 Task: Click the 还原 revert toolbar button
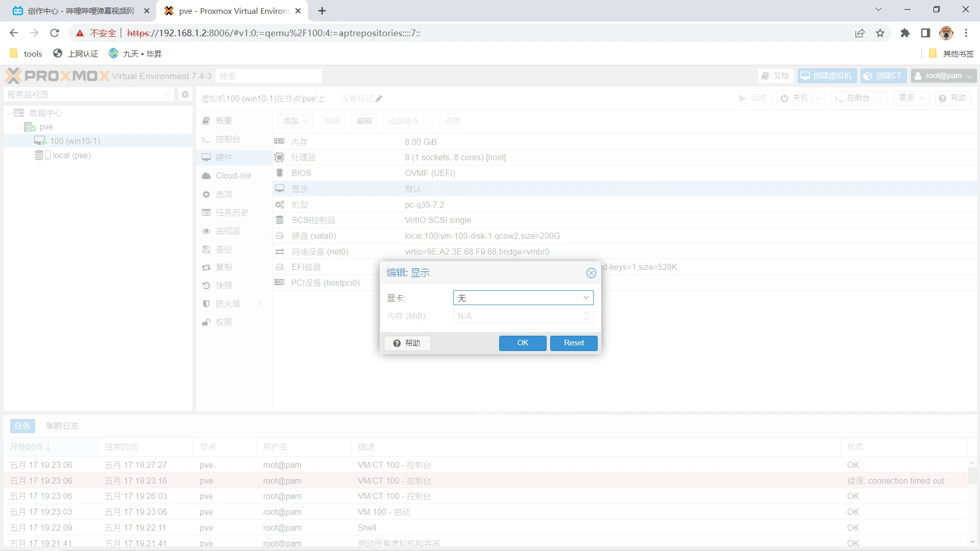click(453, 121)
